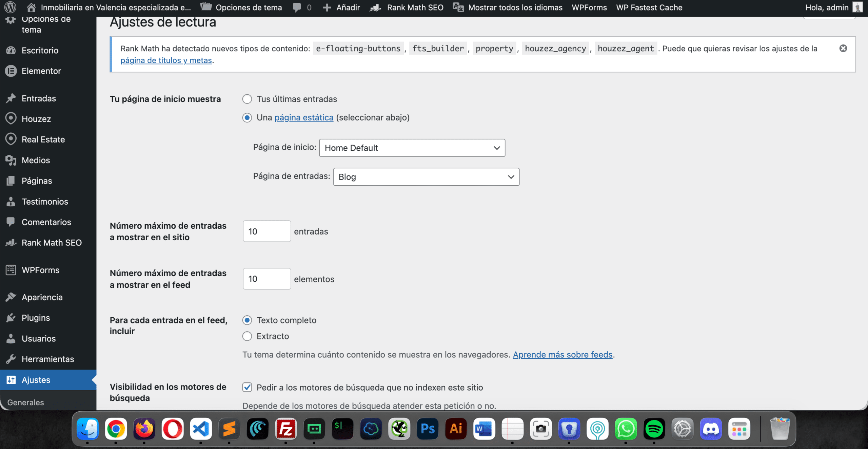Select the Extracto feed option

247,336
